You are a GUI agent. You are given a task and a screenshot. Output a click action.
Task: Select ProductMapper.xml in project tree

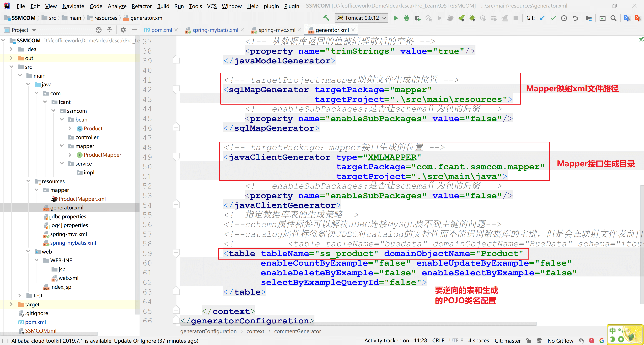tap(82, 199)
